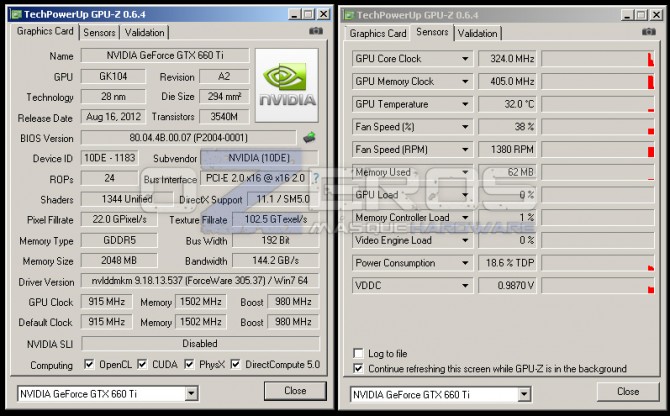Click camera screenshot icon in Sensors window
The height and width of the screenshot is (416, 670).
click(x=648, y=32)
